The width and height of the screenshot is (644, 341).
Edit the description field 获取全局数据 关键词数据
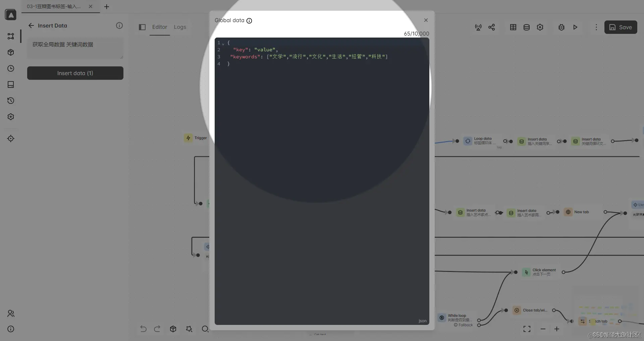(75, 48)
